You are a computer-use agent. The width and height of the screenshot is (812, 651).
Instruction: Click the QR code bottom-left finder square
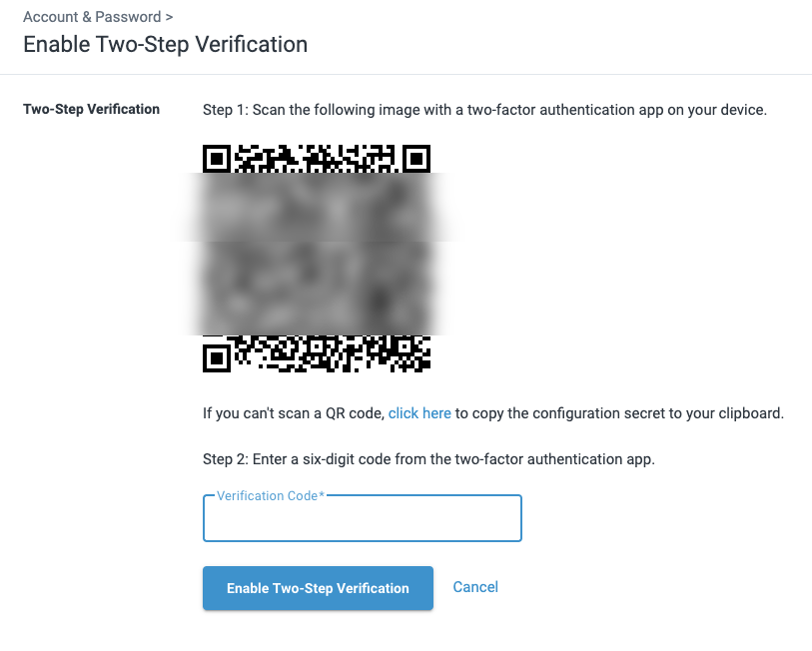[x=217, y=357]
